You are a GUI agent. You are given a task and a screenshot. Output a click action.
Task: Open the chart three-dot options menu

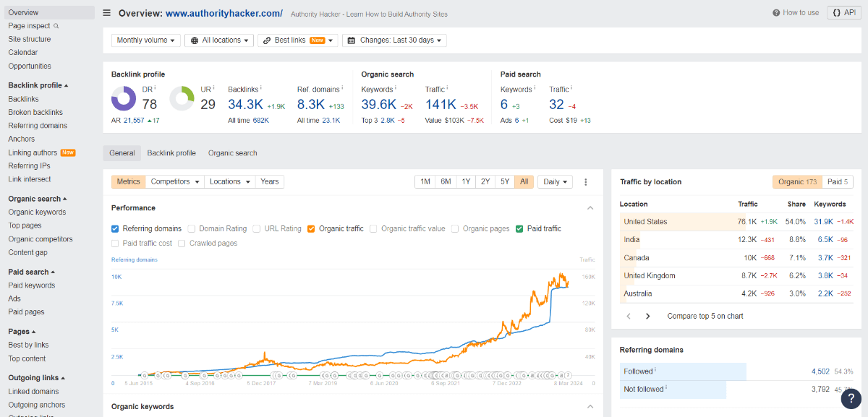[x=586, y=182]
